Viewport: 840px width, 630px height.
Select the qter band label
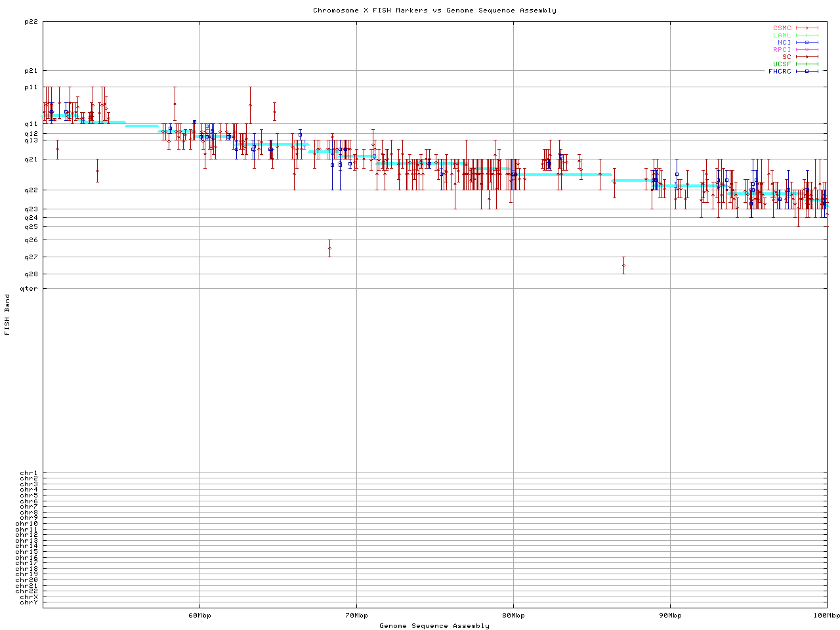(x=29, y=289)
